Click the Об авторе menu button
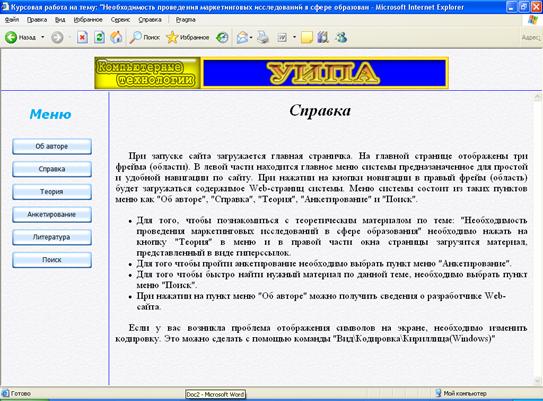The width and height of the screenshot is (543, 401). pos(52,146)
